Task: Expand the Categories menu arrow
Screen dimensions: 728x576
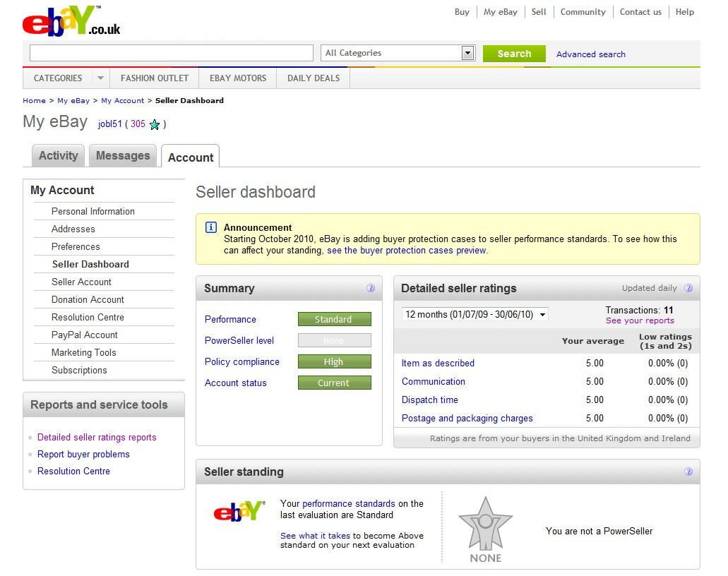Action: coord(100,78)
